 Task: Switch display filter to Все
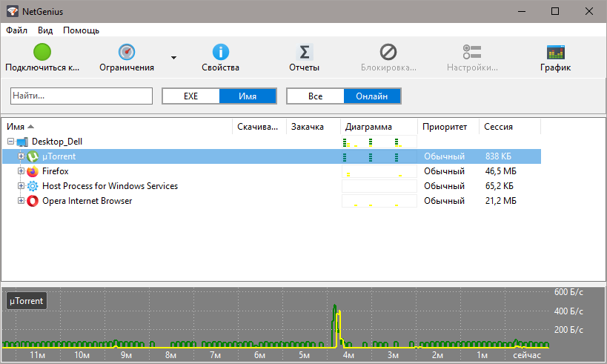click(x=315, y=96)
